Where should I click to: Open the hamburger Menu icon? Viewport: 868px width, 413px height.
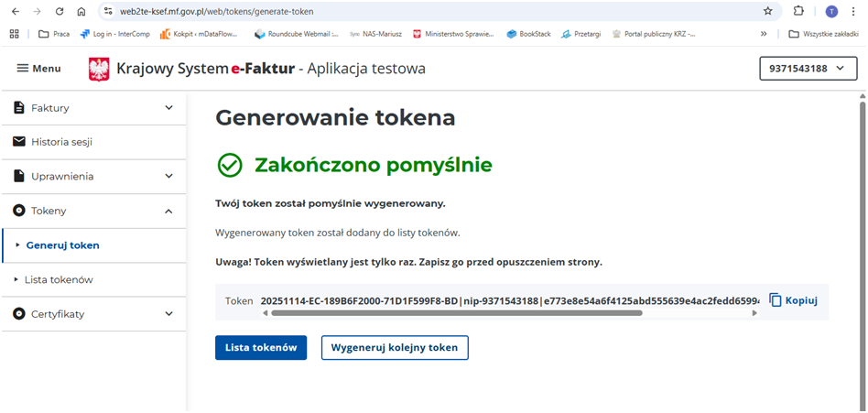click(23, 69)
